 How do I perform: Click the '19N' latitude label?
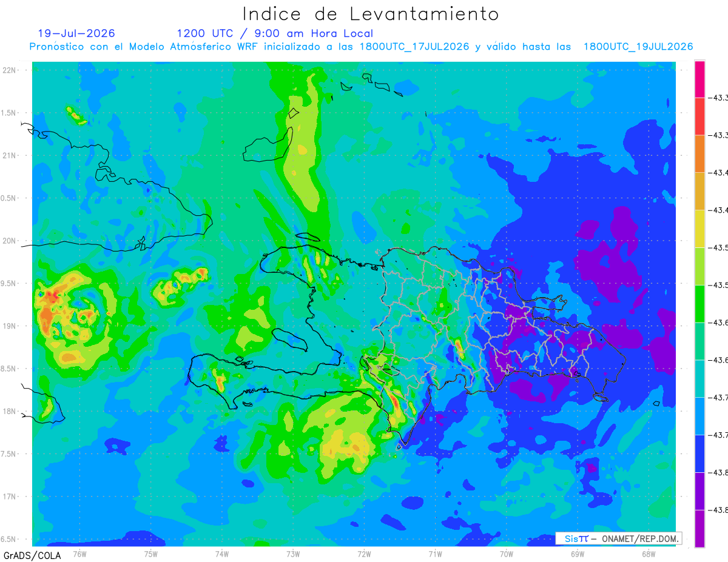(10, 326)
